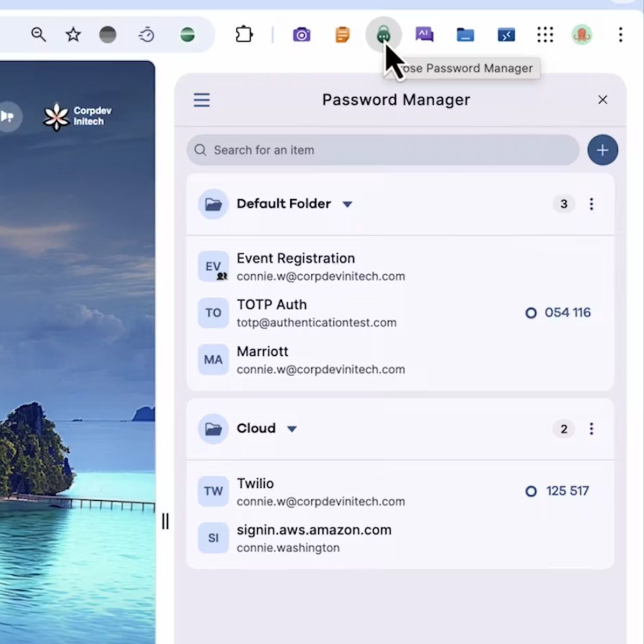This screenshot has height=644, width=644.
Task: Click the extensions puzzle piece icon
Action: pyautogui.click(x=244, y=35)
